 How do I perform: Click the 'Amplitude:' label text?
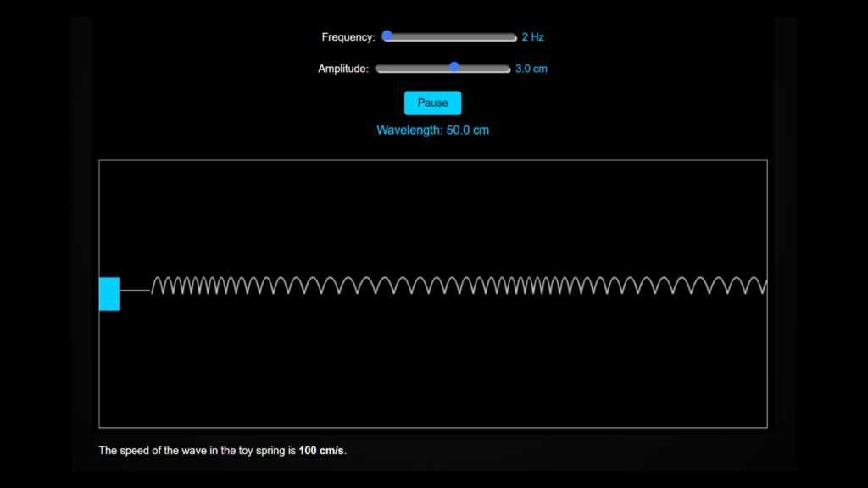(342, 69)
